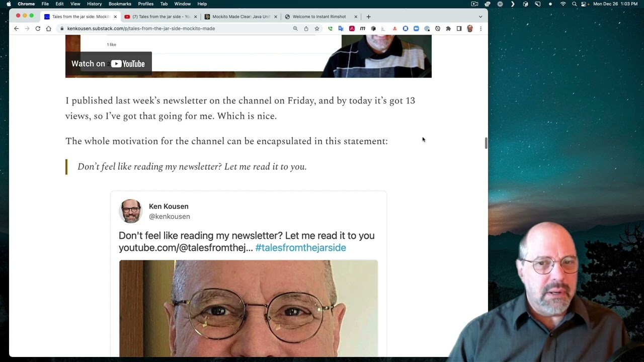Open Chrome's three-dot menu
The image size is (644, 362).
480,29
